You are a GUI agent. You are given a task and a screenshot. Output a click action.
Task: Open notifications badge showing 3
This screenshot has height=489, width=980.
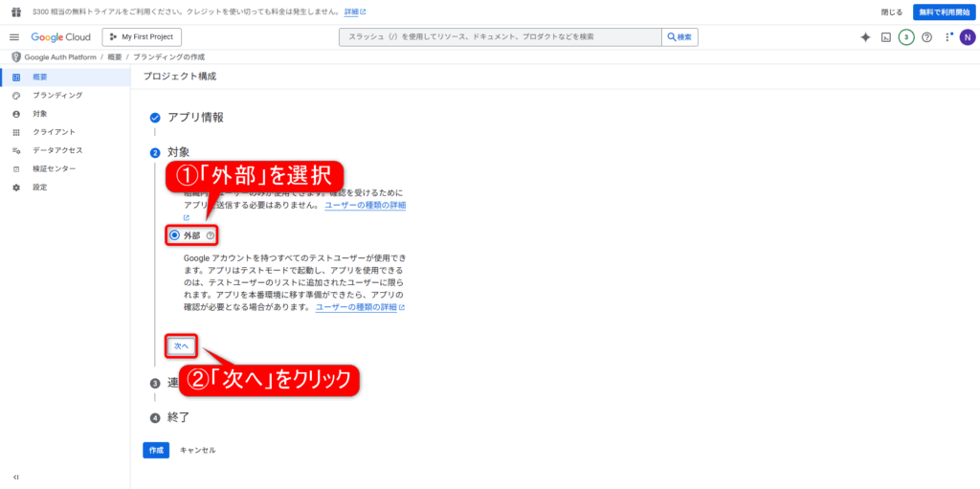coord(906,37)
